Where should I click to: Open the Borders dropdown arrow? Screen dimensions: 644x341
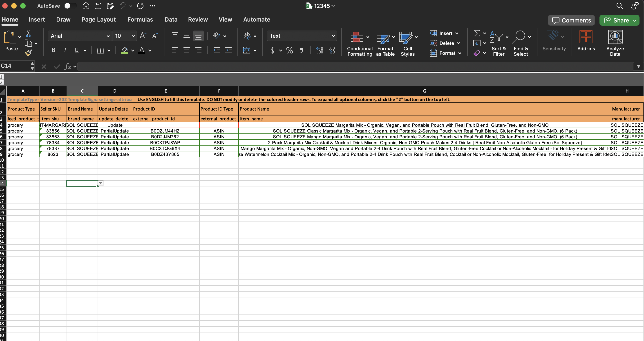[x=109, y=51]
